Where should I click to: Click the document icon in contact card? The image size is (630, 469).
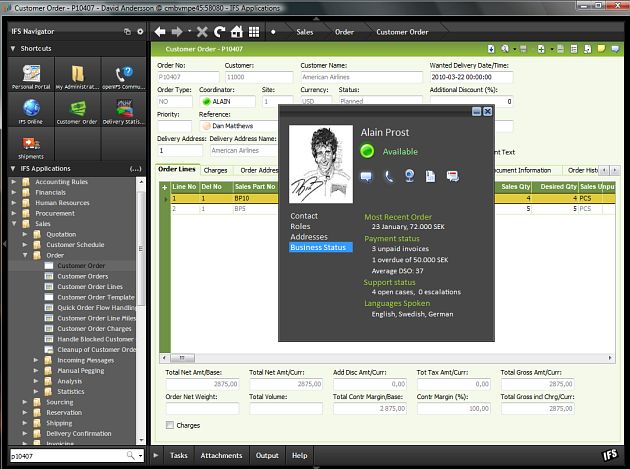click(x=430, y=176)
